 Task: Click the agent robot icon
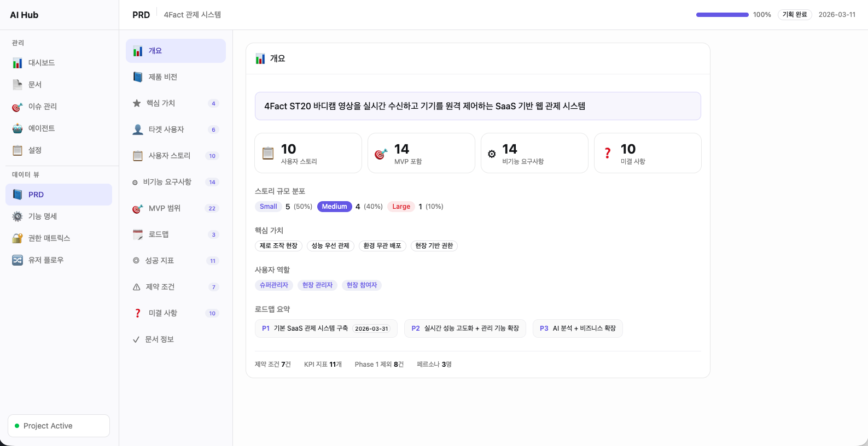pyautogui.click(x=18, y=128)
